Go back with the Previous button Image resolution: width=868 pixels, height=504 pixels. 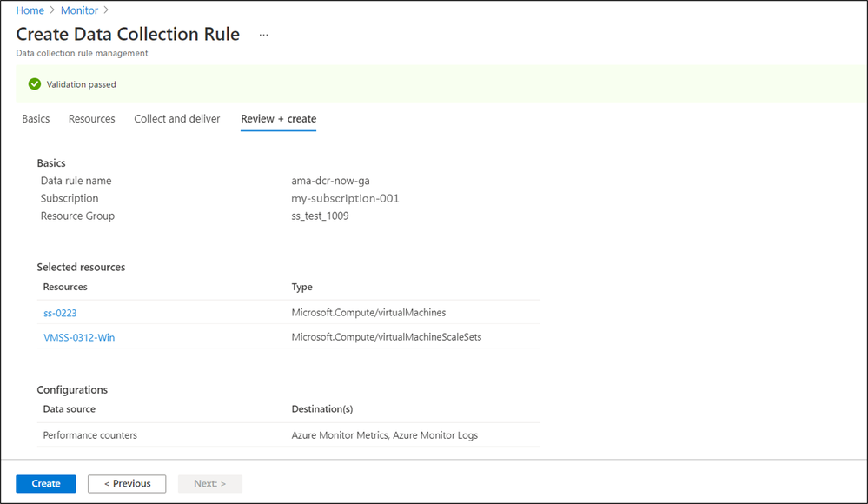127,483
